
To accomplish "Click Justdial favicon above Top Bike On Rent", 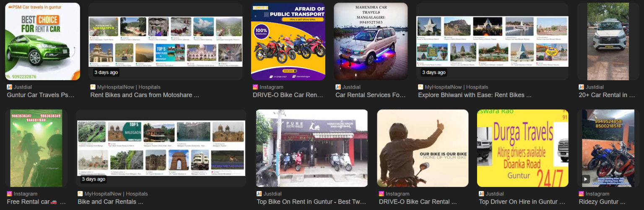I will coord(259,194).
